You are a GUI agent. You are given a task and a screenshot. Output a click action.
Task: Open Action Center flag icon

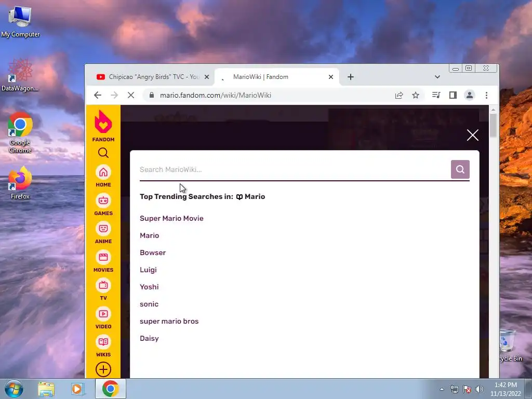(x=467, y=389)
